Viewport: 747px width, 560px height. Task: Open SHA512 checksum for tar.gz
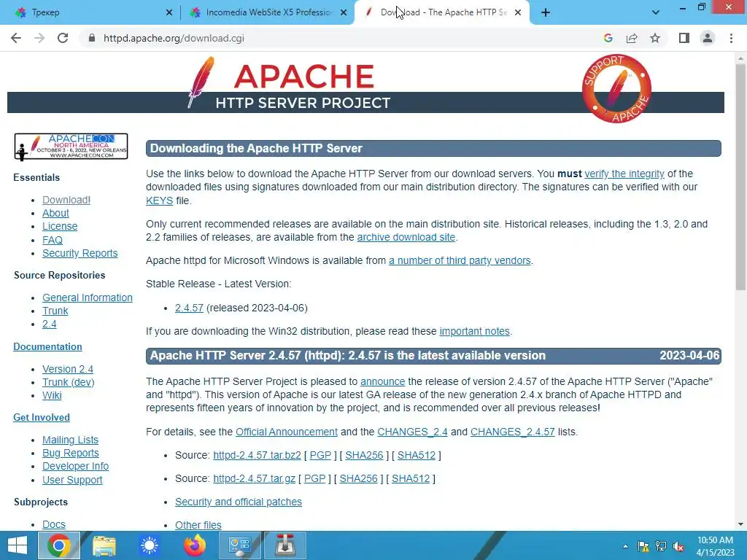click(411, 478)
